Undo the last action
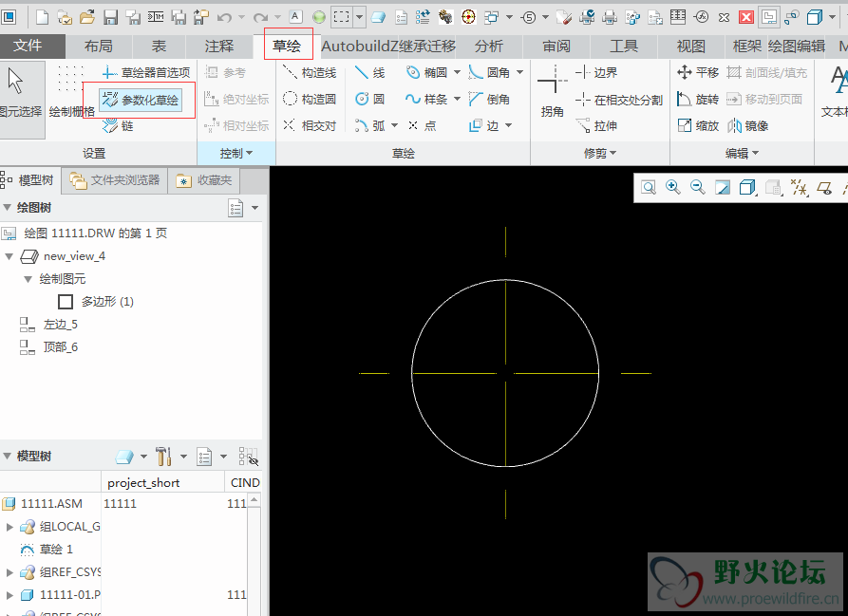This screenshot has width=848, height=616. [x=224, y=18]
